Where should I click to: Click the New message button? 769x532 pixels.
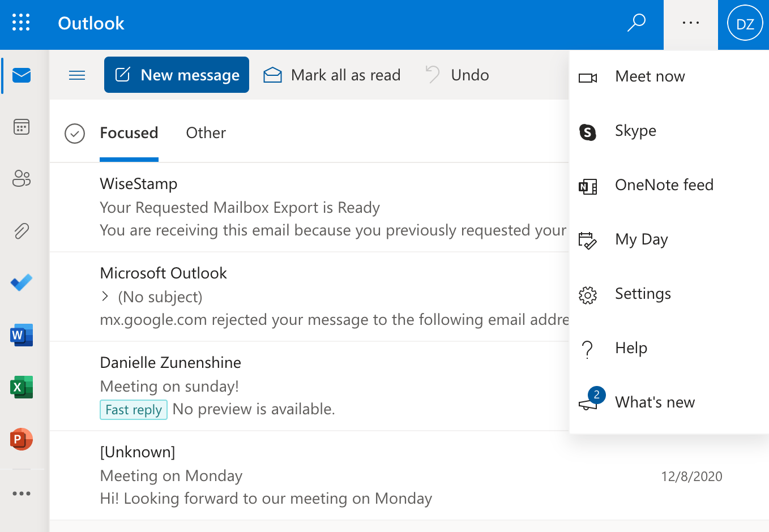tap(177, 75)
